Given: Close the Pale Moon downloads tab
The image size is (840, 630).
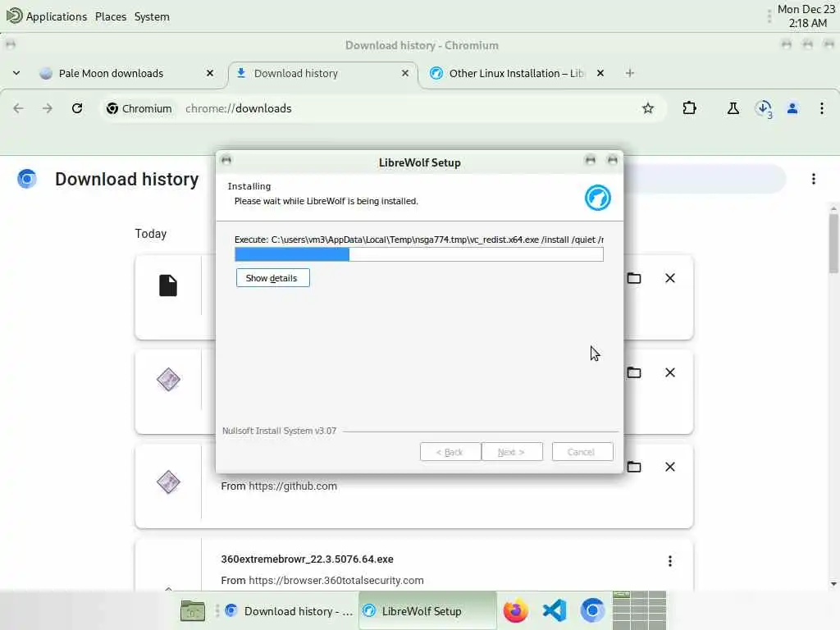Looking at the screenshot, I should pos(210,73).
